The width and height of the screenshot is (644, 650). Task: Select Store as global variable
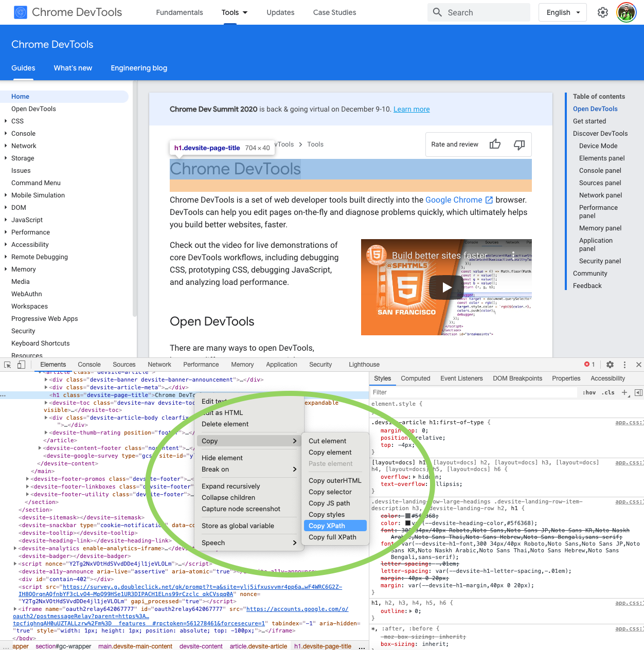[x=249, y=526]
